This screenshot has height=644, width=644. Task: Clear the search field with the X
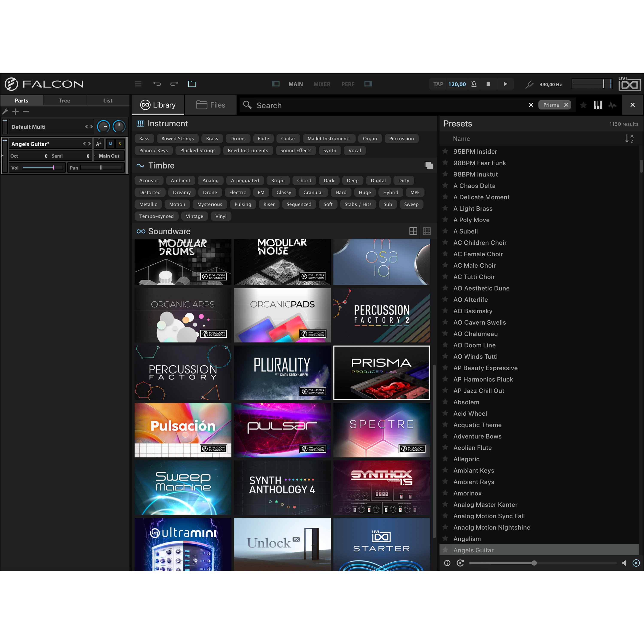[x=531, y=105]
